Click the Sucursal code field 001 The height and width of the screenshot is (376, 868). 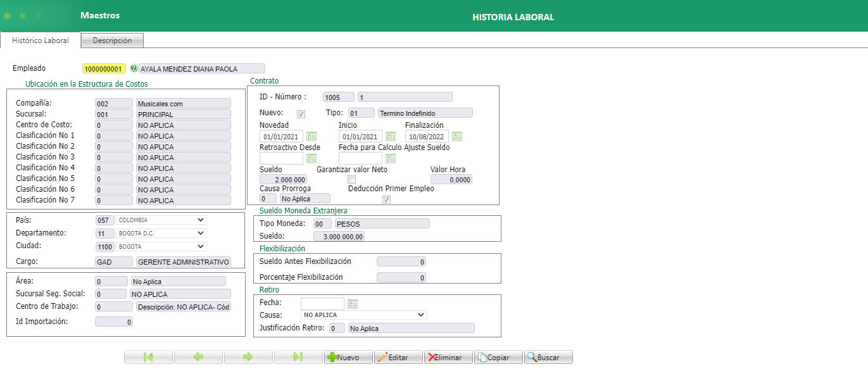114,115
